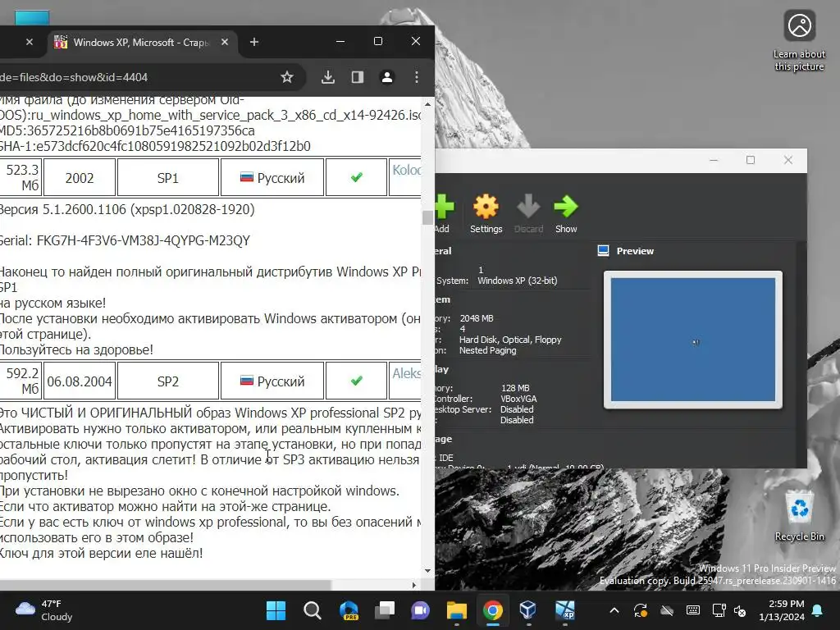Click muted speaker icon in tray
The width and height of the screenshot is (840, 630).
740,610
